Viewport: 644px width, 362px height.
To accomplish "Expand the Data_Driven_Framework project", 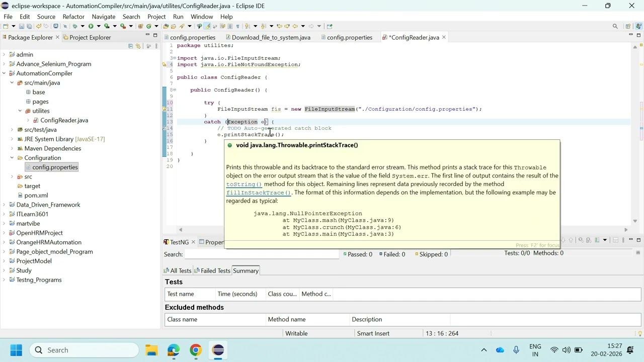I will point(4,205).
